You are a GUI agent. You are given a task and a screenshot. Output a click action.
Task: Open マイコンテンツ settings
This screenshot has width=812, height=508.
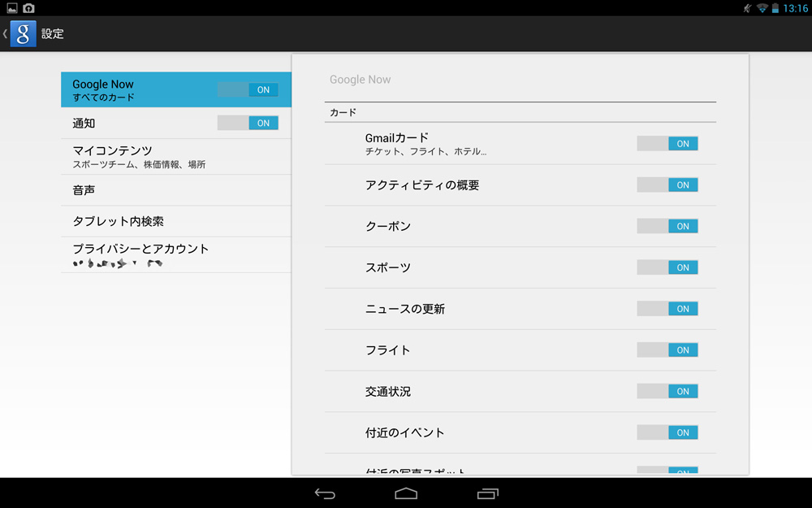176,157
